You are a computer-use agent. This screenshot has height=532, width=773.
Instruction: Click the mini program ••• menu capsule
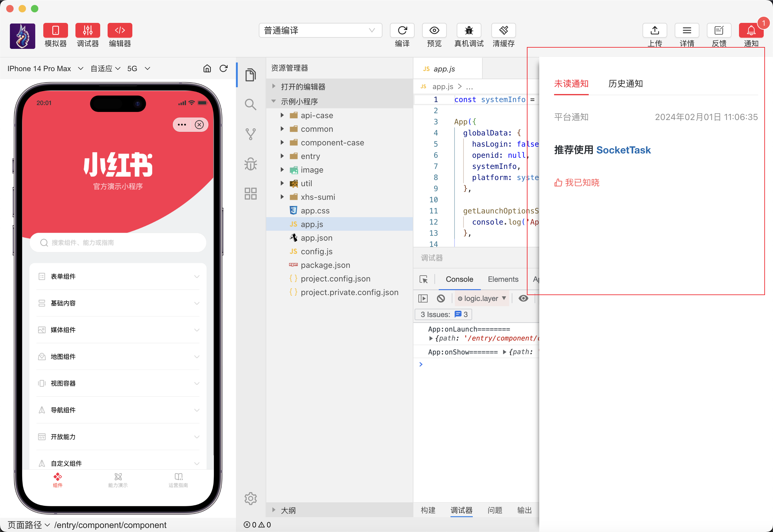pos(182,125)
